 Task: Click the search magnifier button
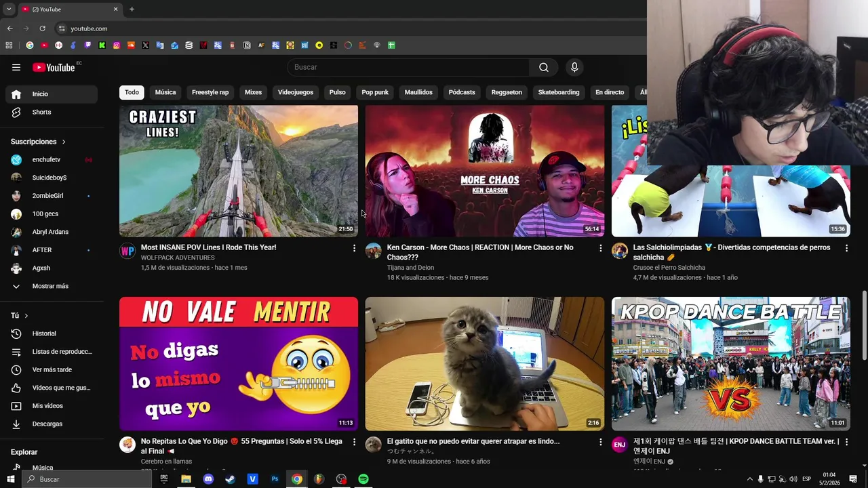pos(544,67)
